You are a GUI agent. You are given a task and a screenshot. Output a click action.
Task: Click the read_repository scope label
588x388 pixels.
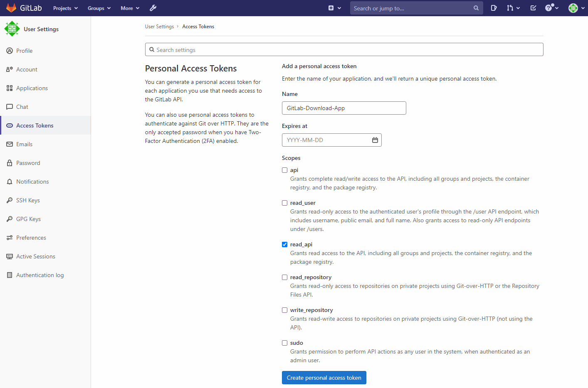pos(311,277)
